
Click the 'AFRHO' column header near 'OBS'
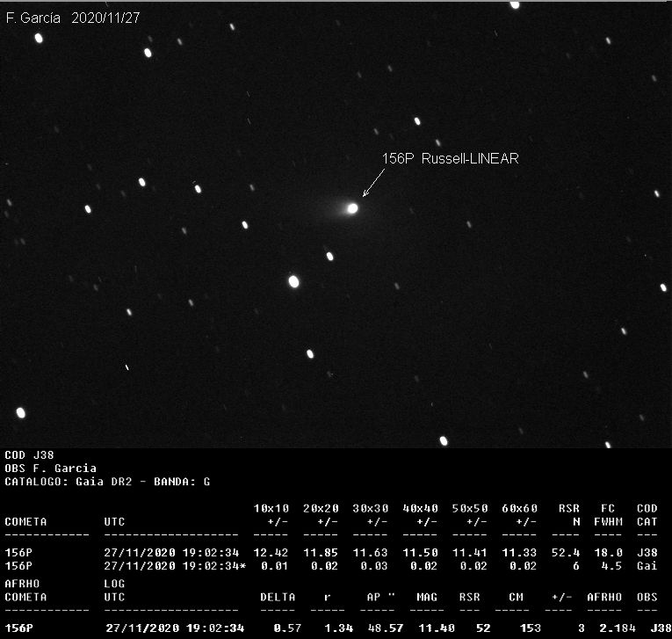604,598
